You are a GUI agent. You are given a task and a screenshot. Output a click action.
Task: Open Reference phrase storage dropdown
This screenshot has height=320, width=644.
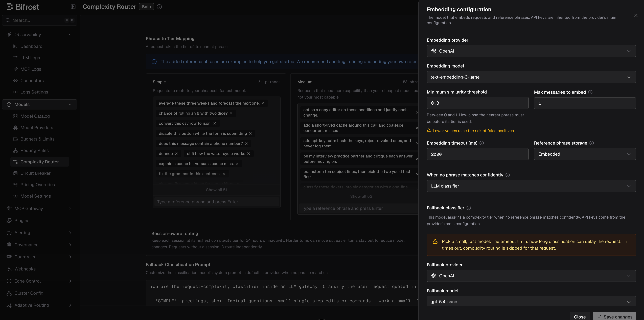(585, 154)
